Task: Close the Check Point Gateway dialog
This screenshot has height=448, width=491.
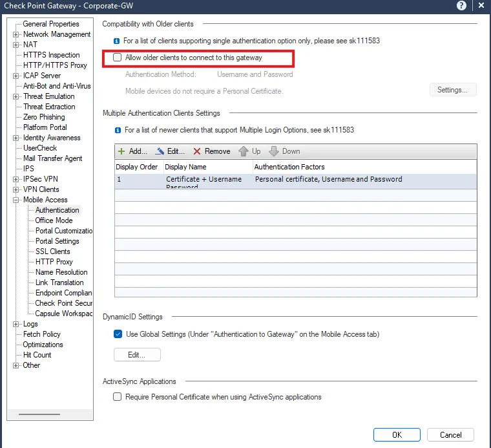Action: coord(481,6)
